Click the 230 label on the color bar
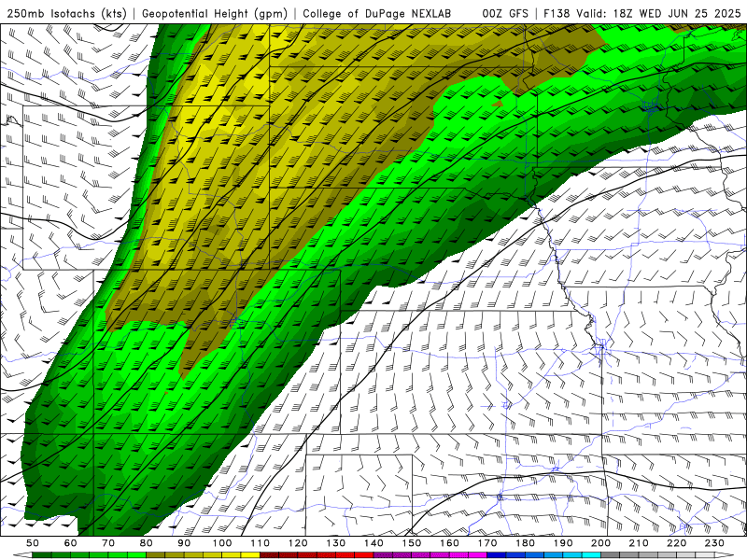Image resolution: width=747 pixels, height=560 pixels. point(714,543)
